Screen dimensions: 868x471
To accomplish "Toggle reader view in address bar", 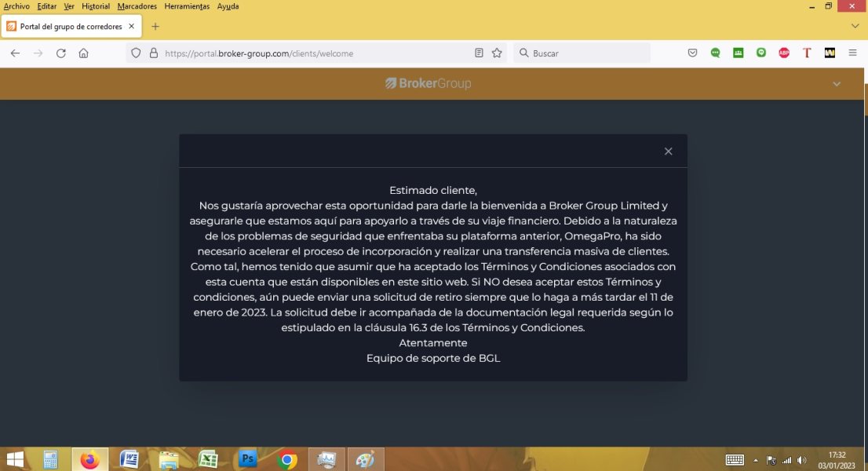I will (x=479, y=53).
